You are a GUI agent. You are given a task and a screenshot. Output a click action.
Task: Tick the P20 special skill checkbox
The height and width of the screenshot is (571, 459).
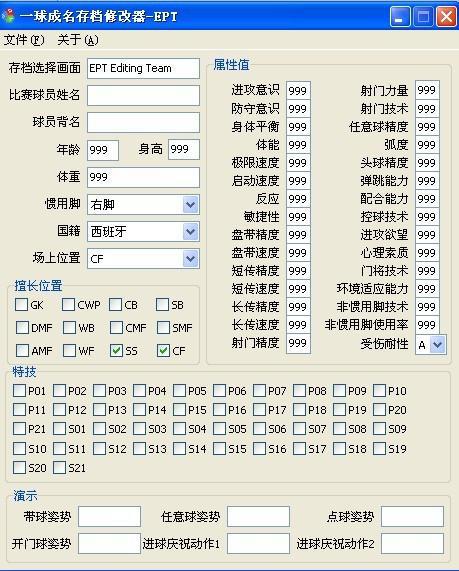tap(379, 409)
